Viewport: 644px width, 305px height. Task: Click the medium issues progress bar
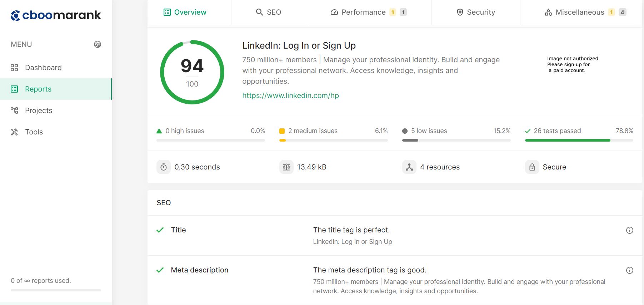point(333,141)
